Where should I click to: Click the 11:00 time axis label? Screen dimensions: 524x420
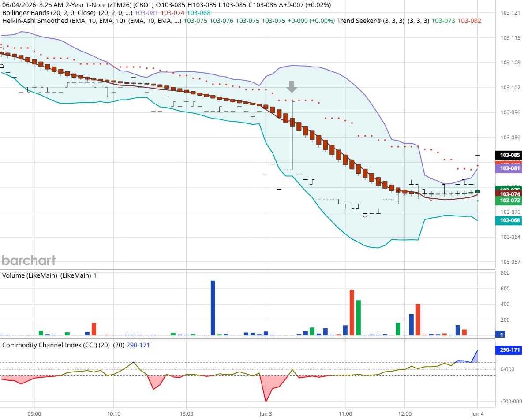[345, 414]
